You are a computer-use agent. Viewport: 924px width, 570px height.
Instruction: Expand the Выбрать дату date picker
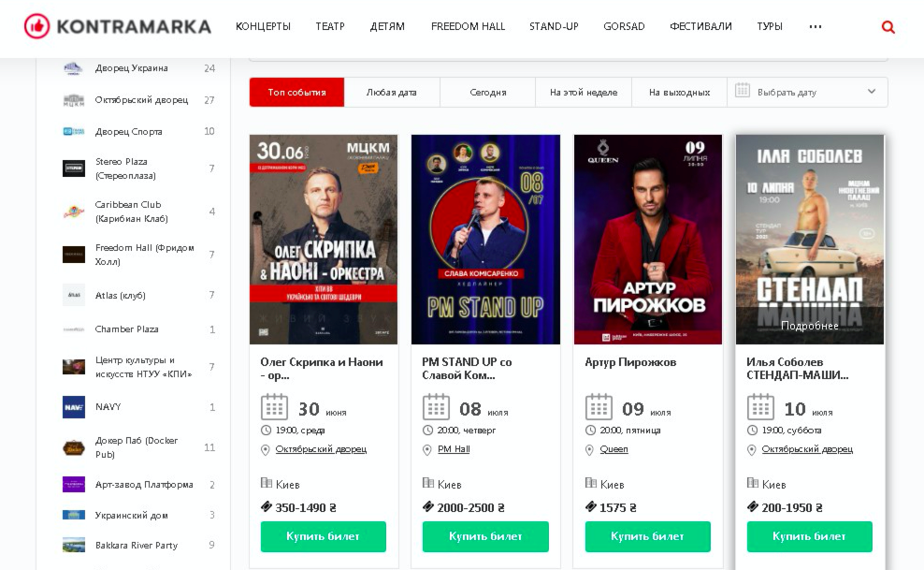(806, 91)
